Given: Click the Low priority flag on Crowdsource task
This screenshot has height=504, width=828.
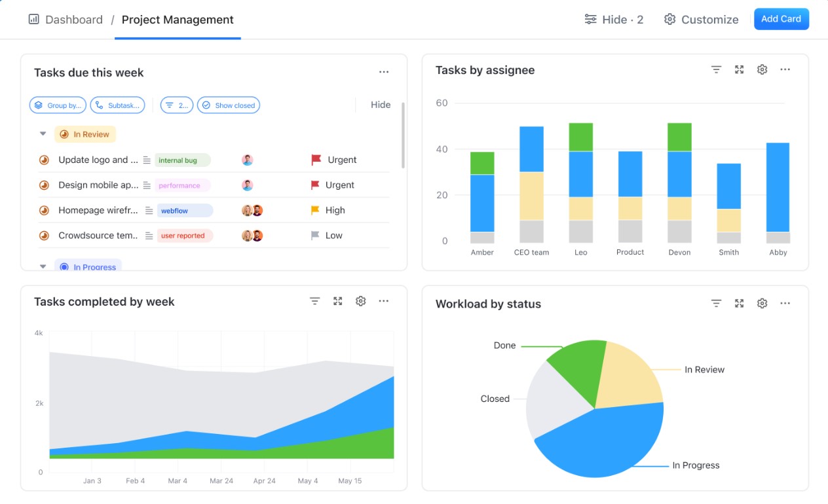Looking at the screenshot, I should coord(313,235).
